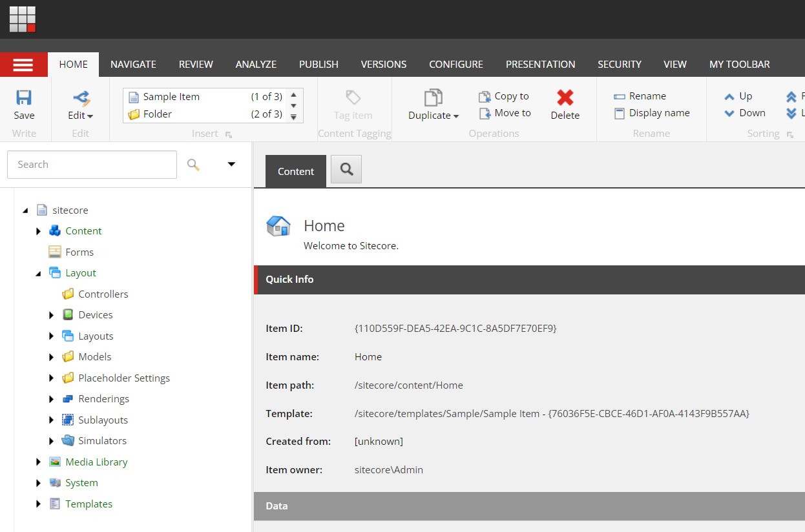Open the red hamburger menu button
The height and width of the screenshot is (532, 805).
pyautogui.click(x=23, y=65)
